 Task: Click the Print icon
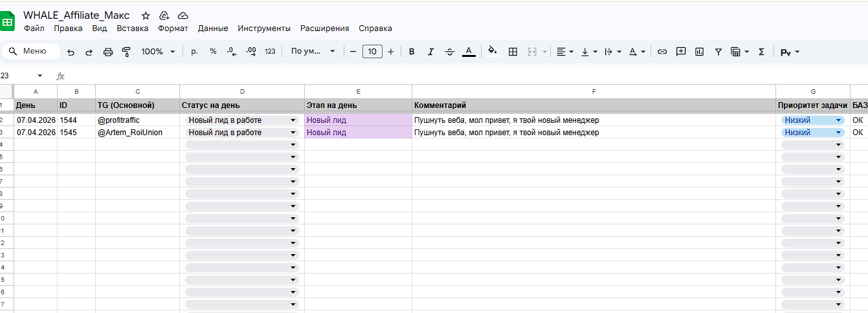108,52
